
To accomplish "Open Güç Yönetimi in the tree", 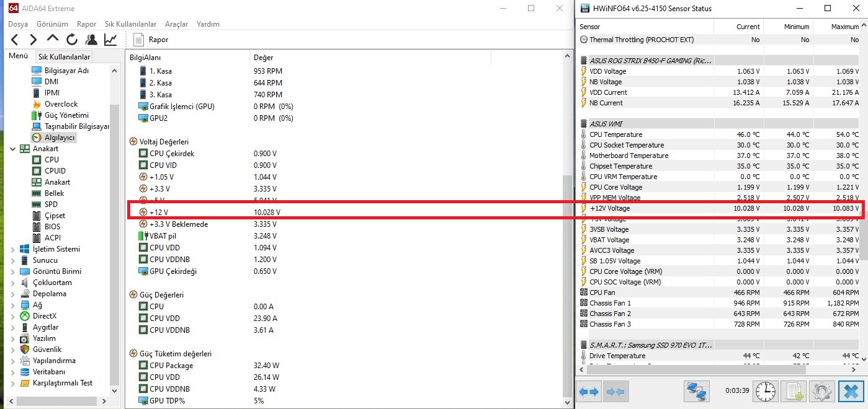I will coord(66,115).
